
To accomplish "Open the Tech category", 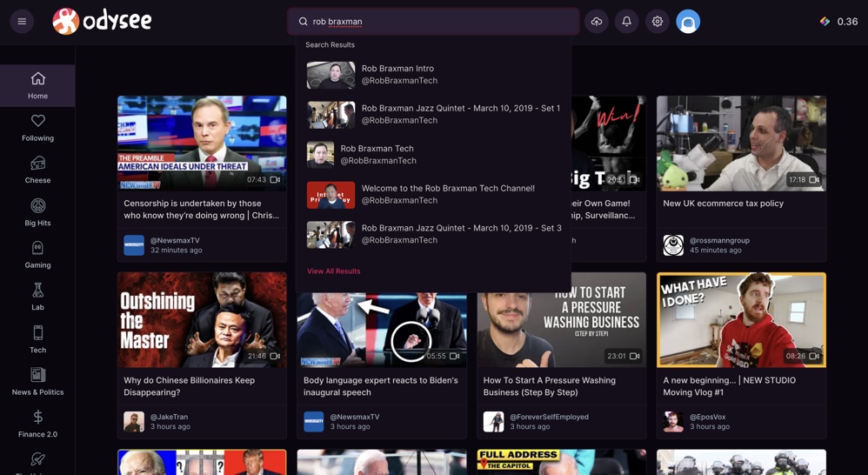I will click(37, 339).
